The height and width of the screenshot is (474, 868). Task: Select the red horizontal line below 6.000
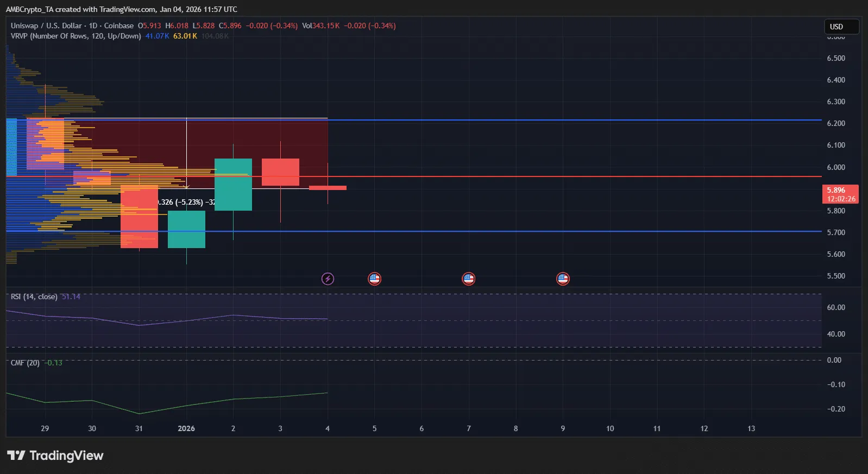coord(543,176)
